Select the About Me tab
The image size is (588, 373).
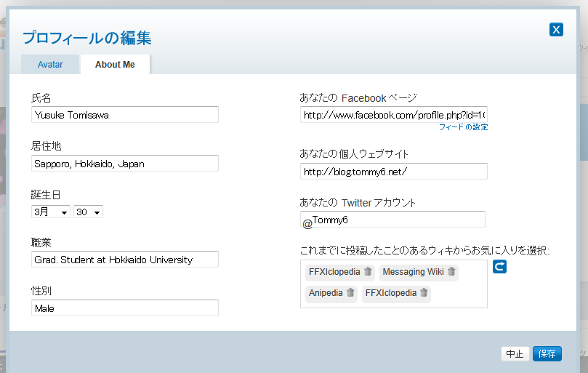click(x=115, y=65)
